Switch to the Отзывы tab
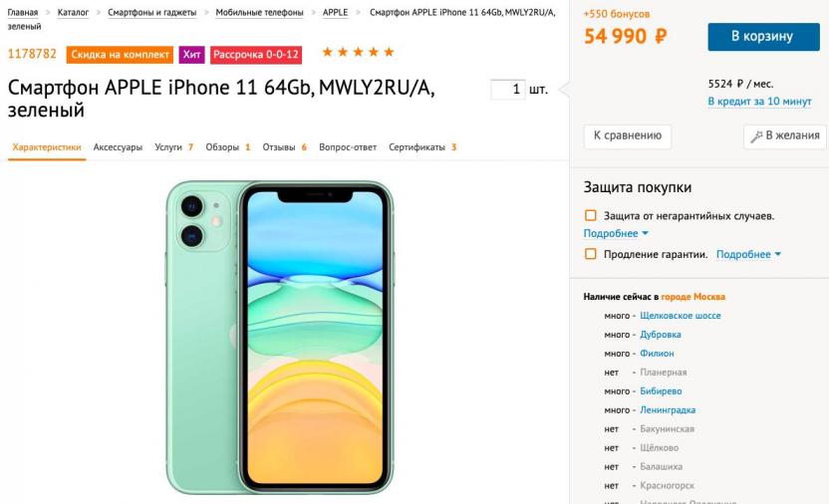 tap(284, 147)
